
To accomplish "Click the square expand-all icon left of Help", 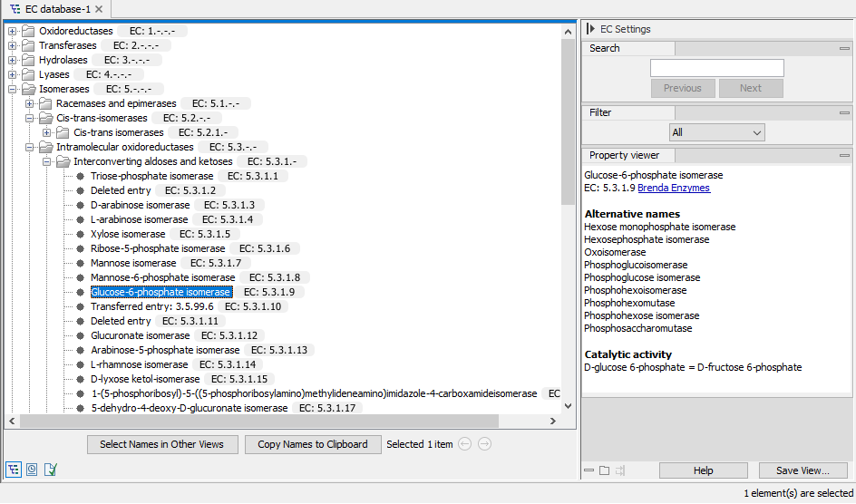I will tap(605, 470).
